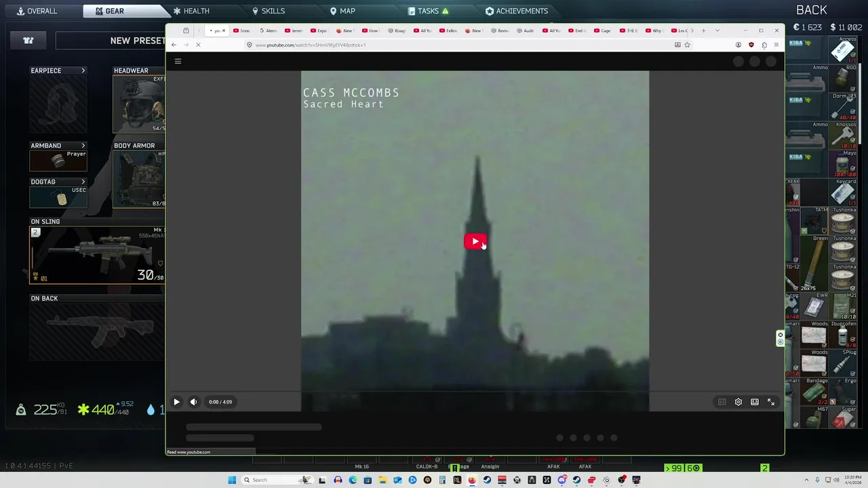
Task: Open the YouTube hamburger guide menu
Action: 178,61
